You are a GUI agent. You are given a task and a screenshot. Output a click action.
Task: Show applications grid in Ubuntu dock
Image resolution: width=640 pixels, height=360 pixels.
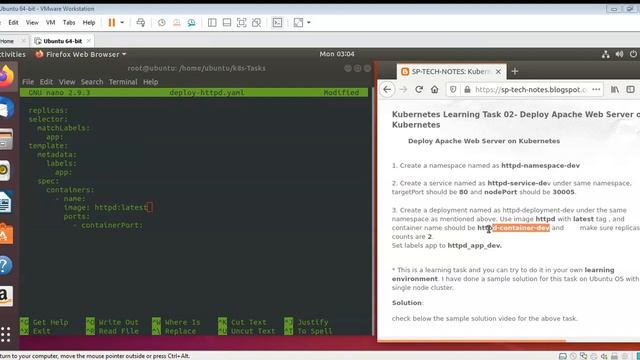(5, 334)
